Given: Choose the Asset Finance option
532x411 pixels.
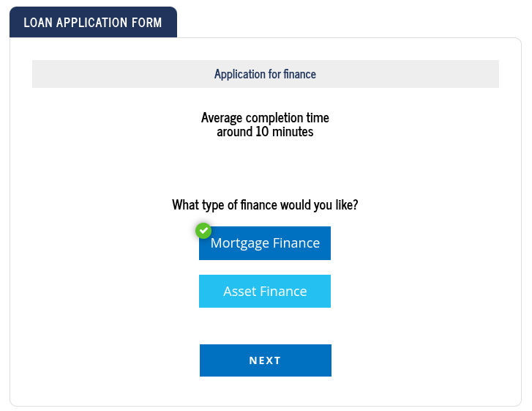Looking at the screenshot, I should point(265,291).
